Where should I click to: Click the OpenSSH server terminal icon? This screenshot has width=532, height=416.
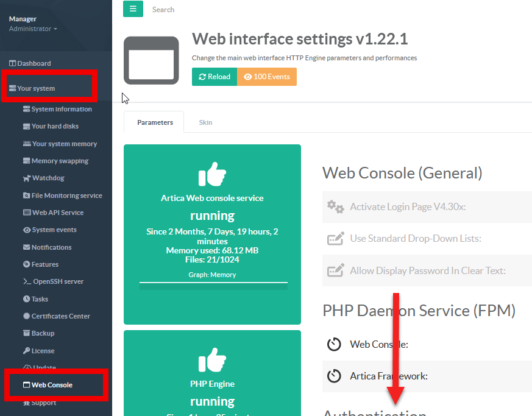[x=26, y=282]
